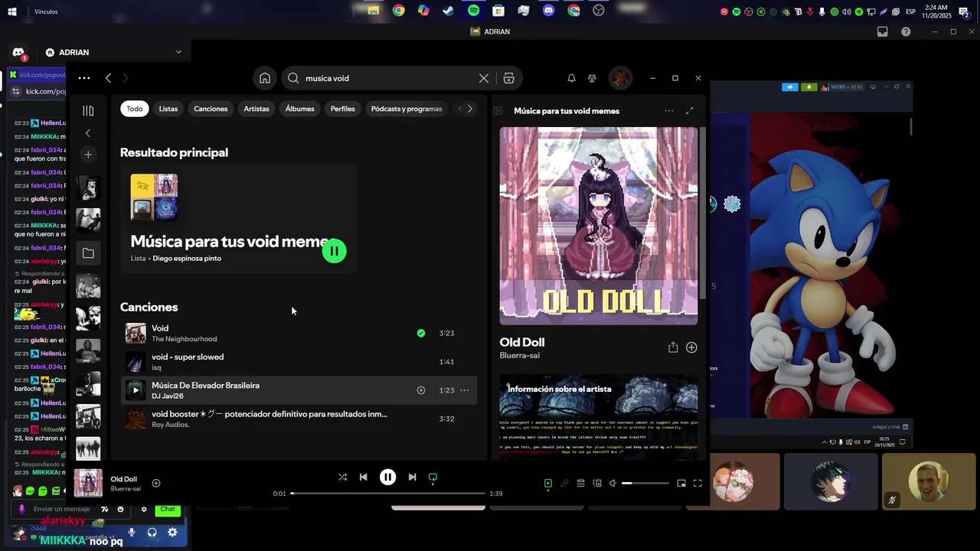Add Música De Elevador Brasileira to liked songs
Screen dimensions: 980x551
(421, 390)
